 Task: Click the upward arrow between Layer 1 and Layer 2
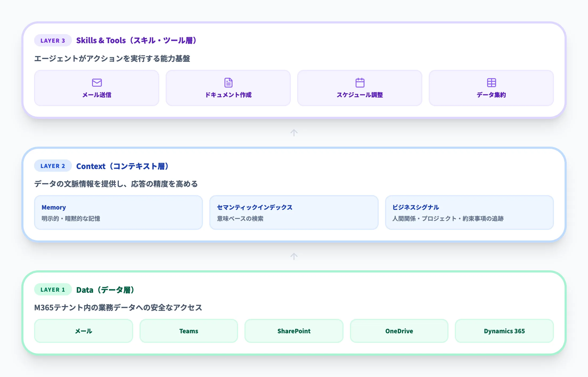(x=294, y=256)
